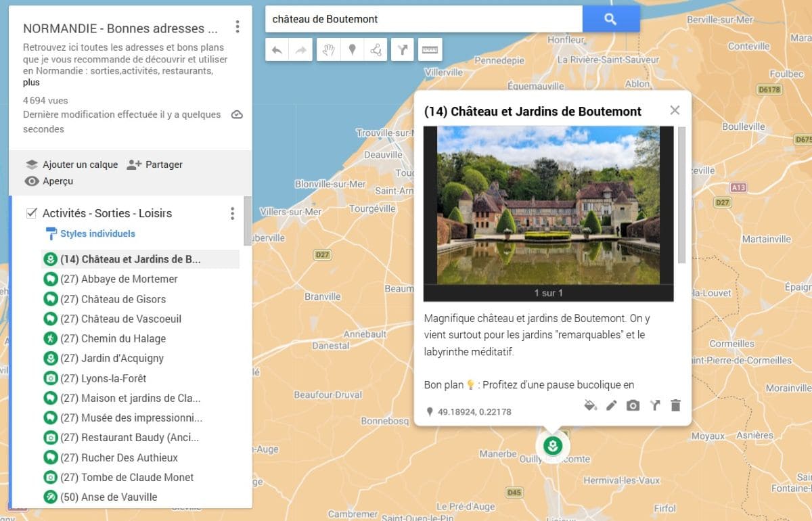812x521 pixels.
Task: Click the Undo arrow on the toolbar
Action: pyautogui.click(x=277, y=49)
